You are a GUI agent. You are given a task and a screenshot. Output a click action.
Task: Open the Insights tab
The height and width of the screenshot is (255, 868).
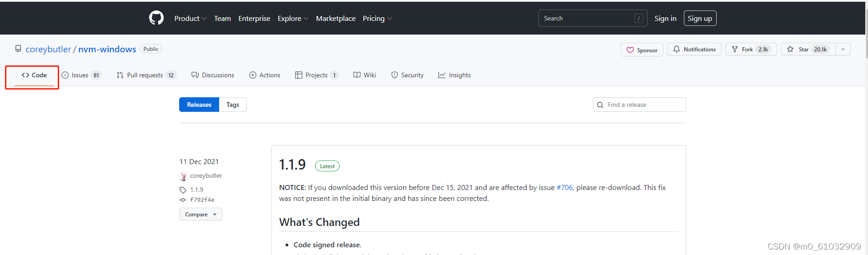(x=454, y=75)
